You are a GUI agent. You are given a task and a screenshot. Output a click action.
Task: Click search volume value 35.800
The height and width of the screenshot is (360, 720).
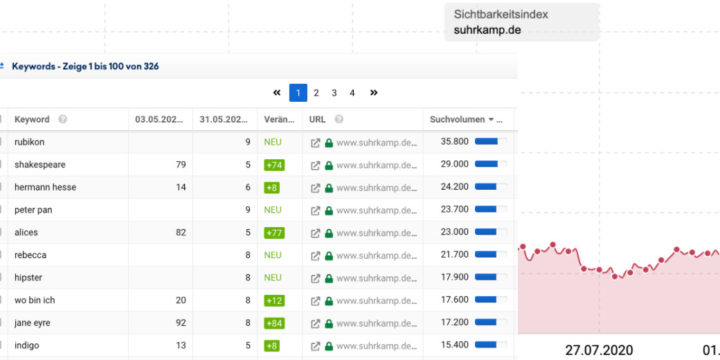(x=455, y=141)
